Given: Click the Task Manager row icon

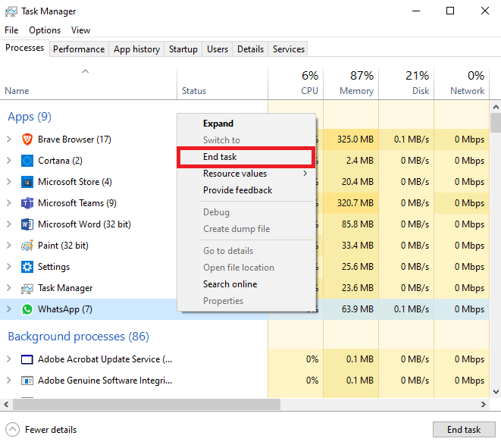Looking at the screenshot, I should click(27, 288).
